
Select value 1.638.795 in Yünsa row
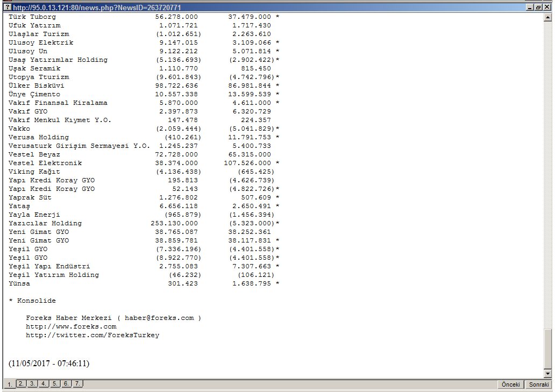[x=252, y=283]
